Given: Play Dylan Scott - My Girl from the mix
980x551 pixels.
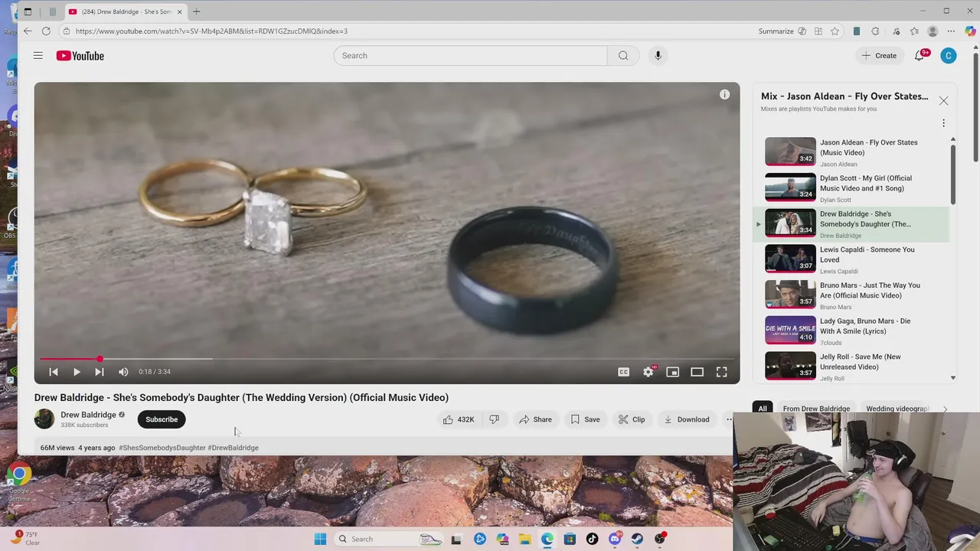Looking at the screenshot, I should click(851, 187).
